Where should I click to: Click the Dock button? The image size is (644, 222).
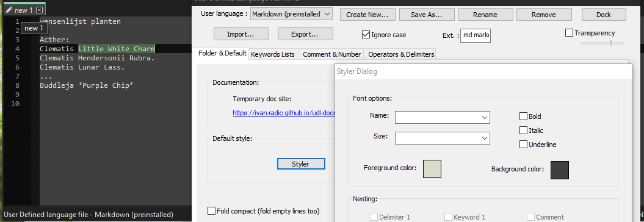604,15
